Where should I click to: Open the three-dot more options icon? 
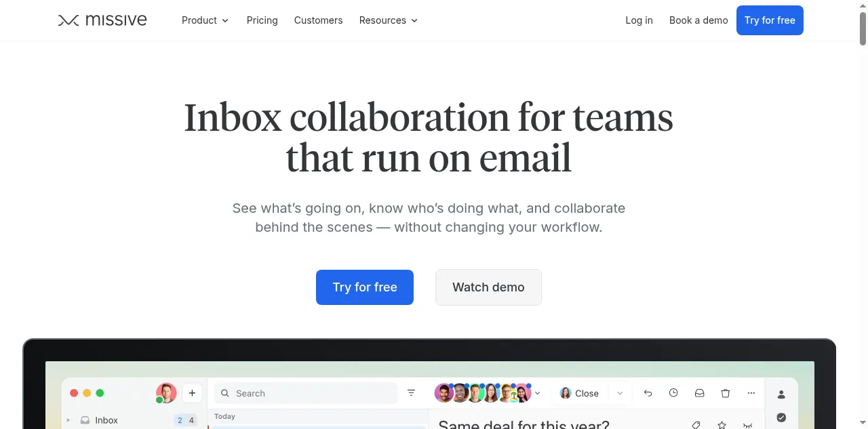[x=751, y=393]
